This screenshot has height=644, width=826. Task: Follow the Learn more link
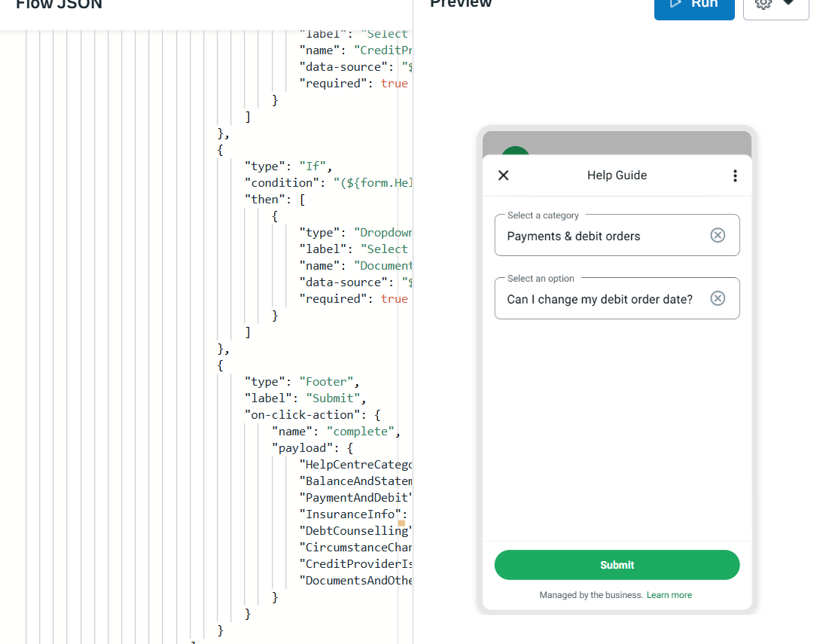669,595
